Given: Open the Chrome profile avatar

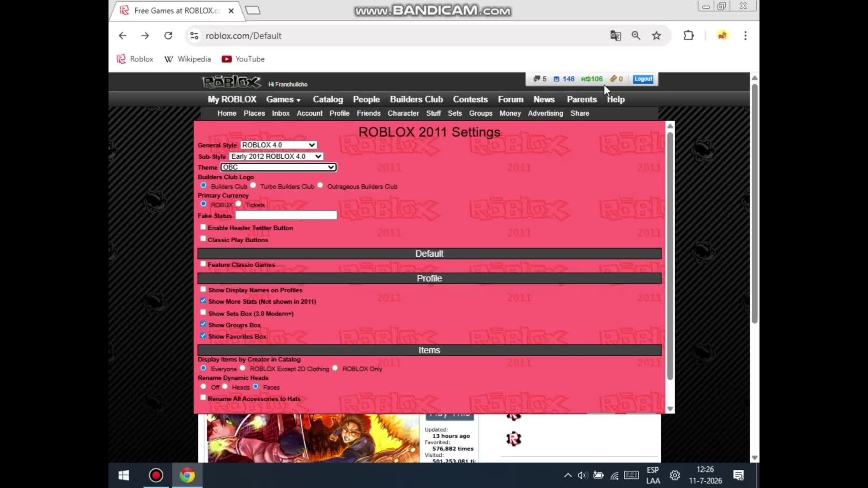Looking at the screenshot, I should coord(722,35).
